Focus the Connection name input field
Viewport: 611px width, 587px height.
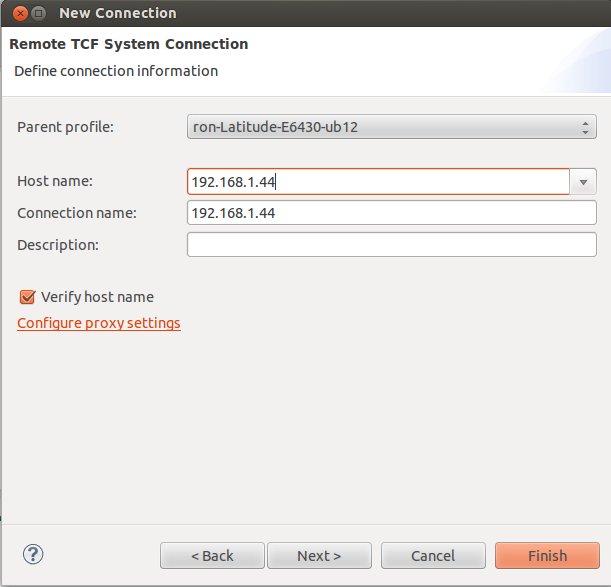(392, 213)
